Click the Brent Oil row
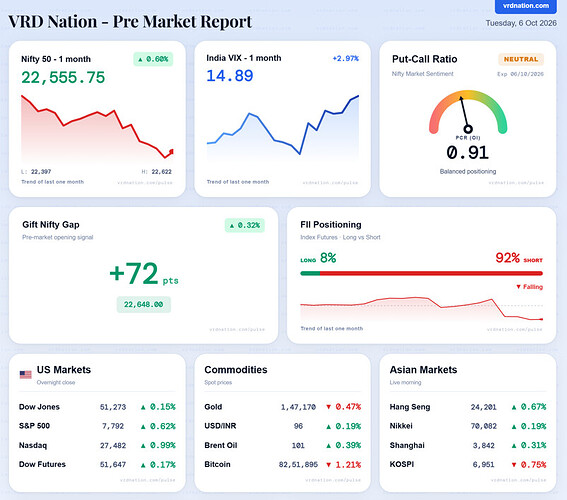567x500 pixels. (x=283, y=445)
